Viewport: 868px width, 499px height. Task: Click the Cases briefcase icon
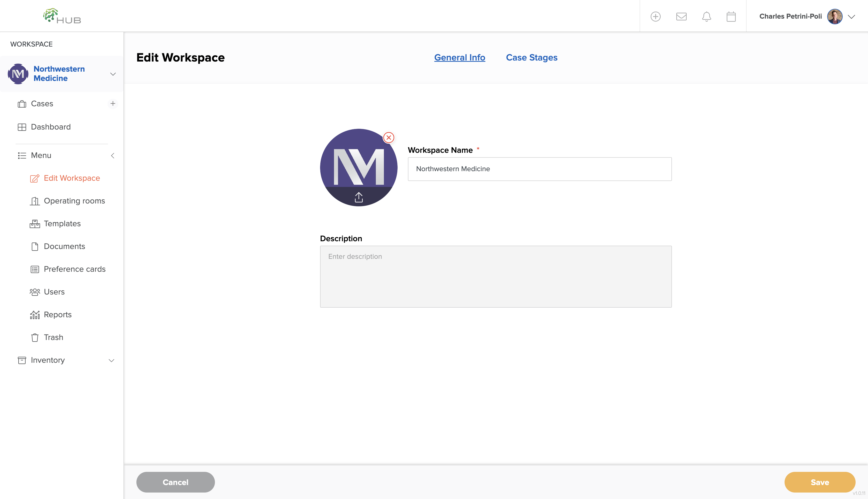pyautogui.click(x=22, y=104)
